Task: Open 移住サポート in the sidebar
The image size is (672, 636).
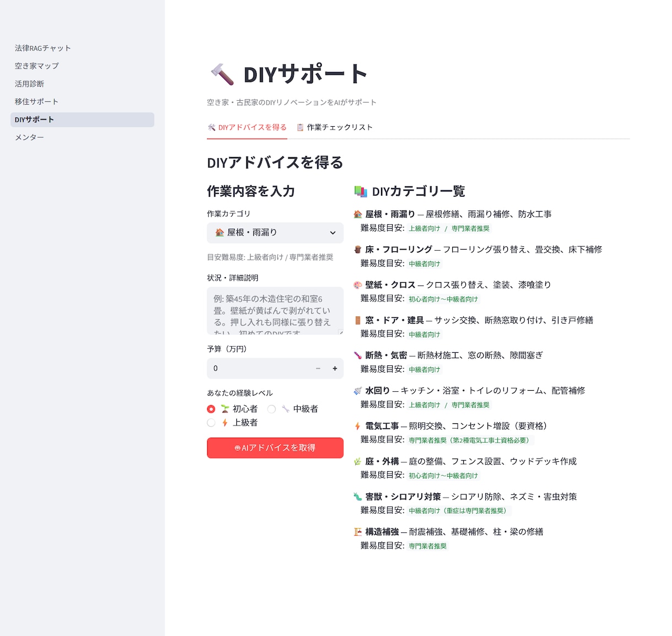Action: click(83, 101)
